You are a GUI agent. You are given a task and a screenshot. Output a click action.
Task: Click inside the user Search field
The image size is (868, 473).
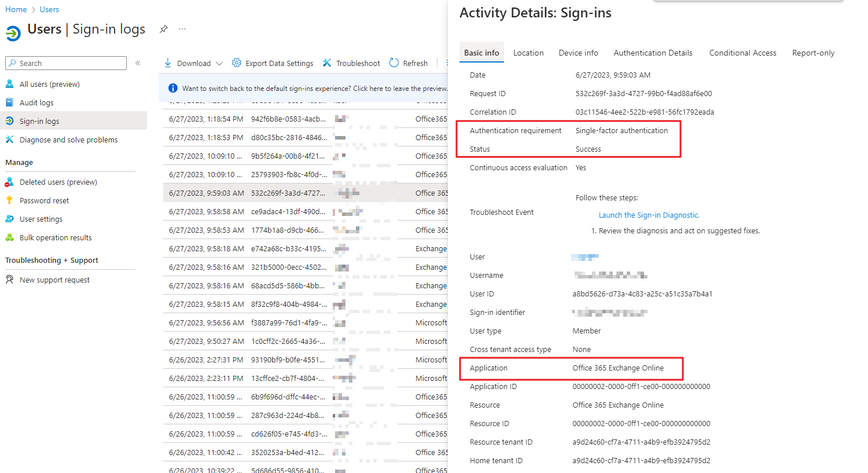click(65, 63)
